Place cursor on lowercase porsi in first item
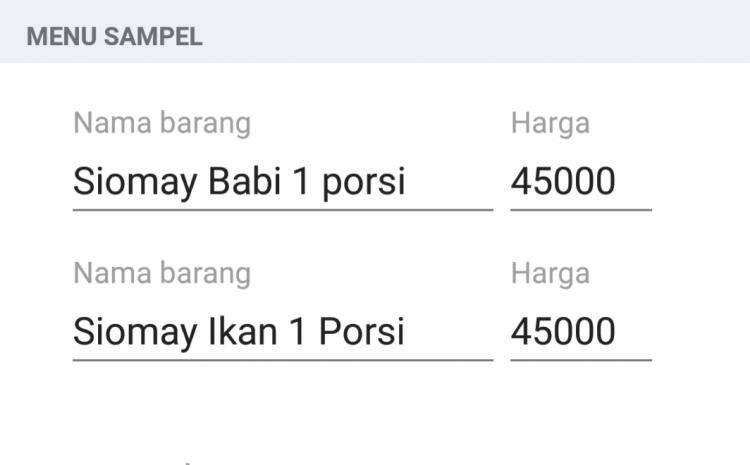 (x=364, y=183)
